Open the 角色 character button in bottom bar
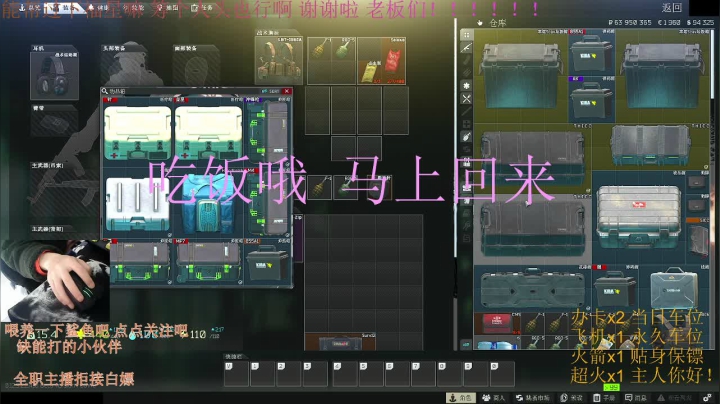 [461, 398]
